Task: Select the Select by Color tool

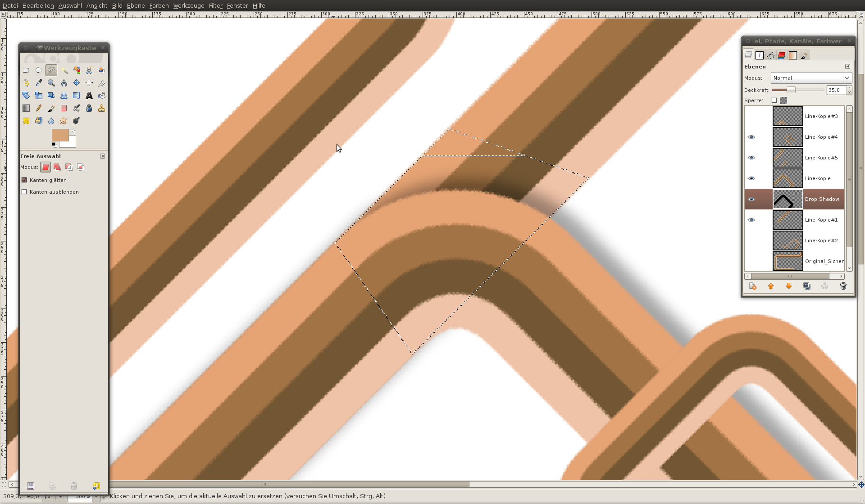Action: 77,70
